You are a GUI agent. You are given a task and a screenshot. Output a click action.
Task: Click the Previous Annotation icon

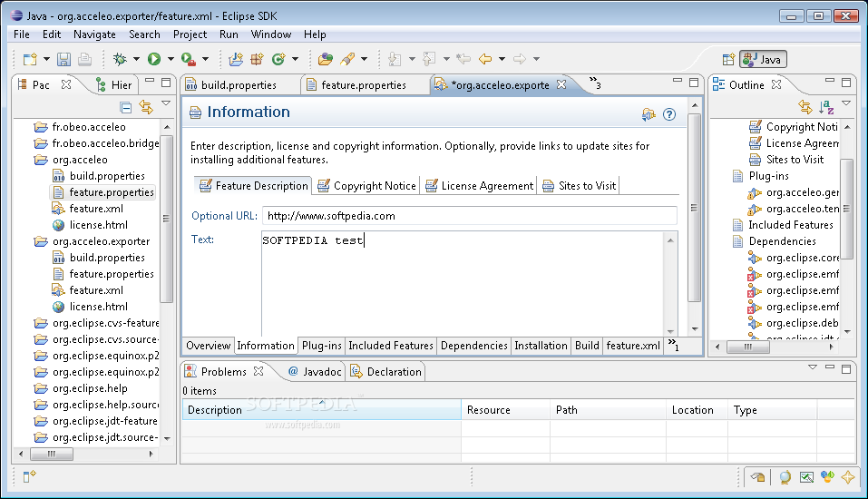(x=429, y=59)
